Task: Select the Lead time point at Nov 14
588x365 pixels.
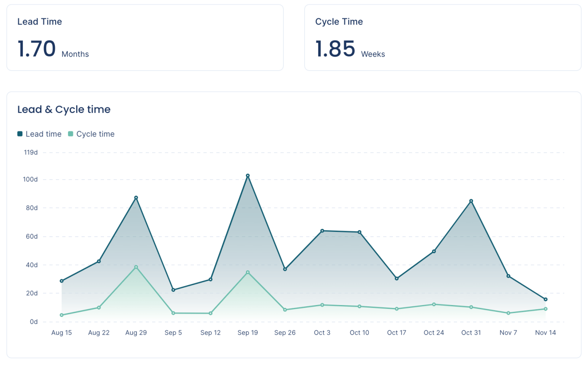Action: [545, 300]
